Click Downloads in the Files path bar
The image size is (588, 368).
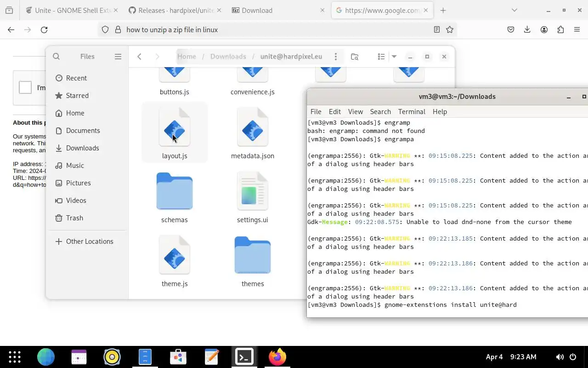pyautogui.click(x=228, y=57)
